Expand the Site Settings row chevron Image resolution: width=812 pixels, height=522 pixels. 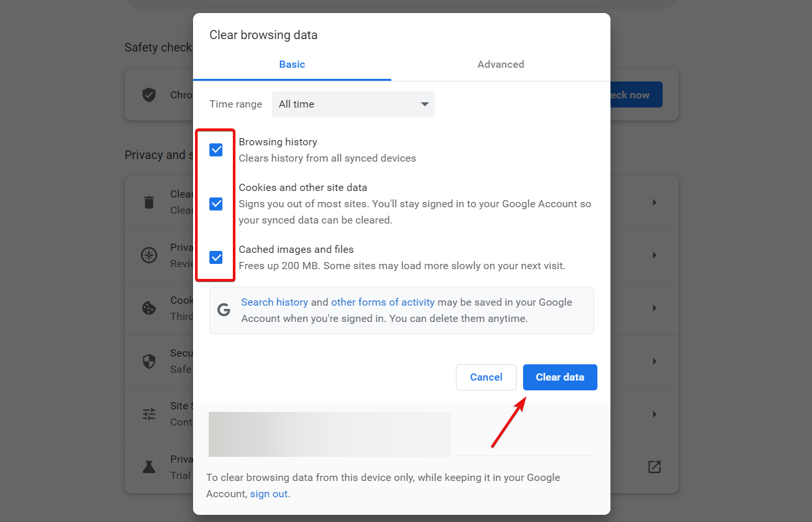(x=654, y=414)
